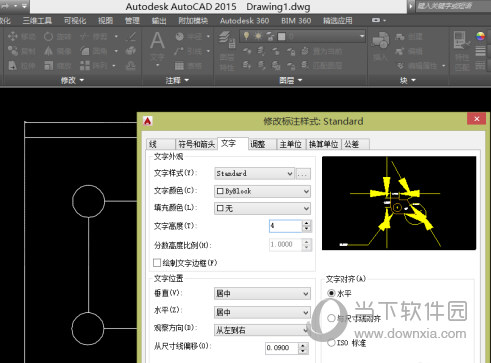Screen dimensions: 491x363
Task: Click the Match Layer icon
Action: (305, 66)
